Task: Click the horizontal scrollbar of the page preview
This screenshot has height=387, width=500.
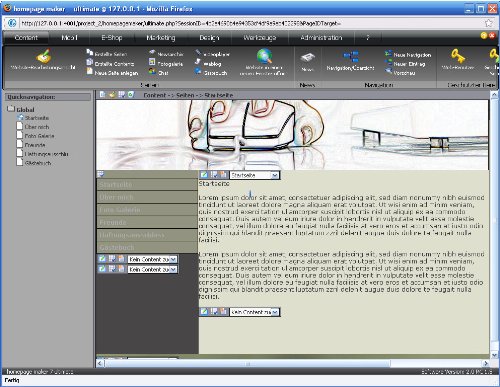Action: click(x=247, y=363)
